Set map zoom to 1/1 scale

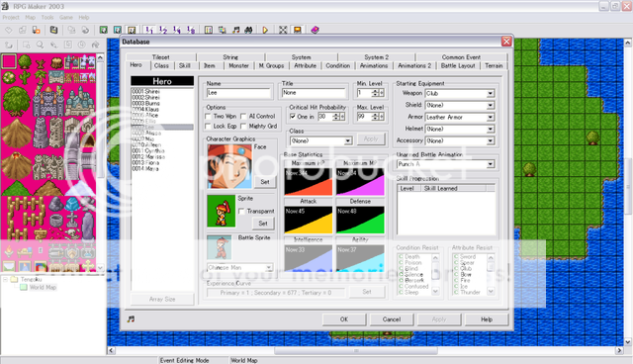click(x=149, y=30)
